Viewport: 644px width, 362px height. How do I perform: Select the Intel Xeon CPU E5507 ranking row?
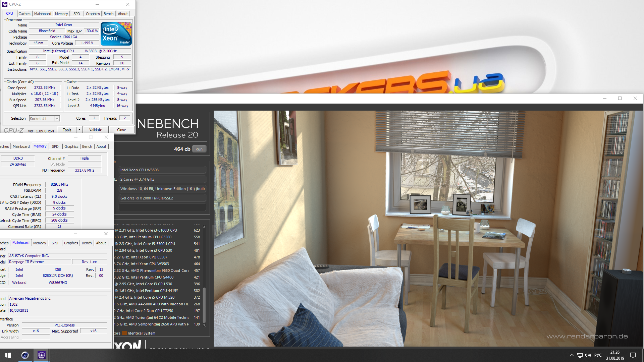tap(157, 257)
